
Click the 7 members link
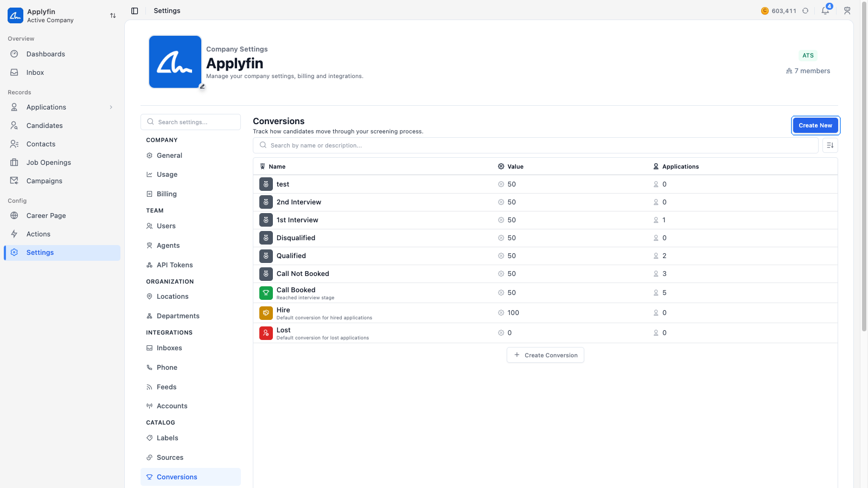coord(808,71)
